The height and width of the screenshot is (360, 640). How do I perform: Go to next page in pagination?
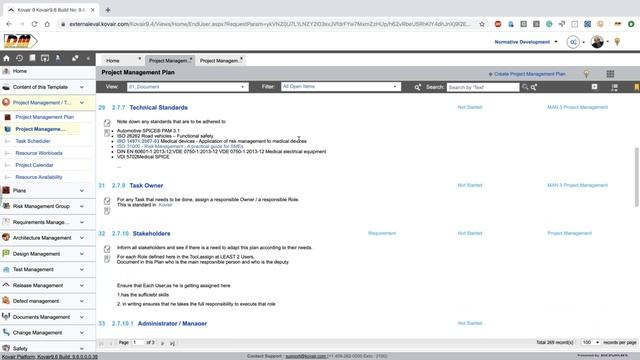tap(162, 343)
